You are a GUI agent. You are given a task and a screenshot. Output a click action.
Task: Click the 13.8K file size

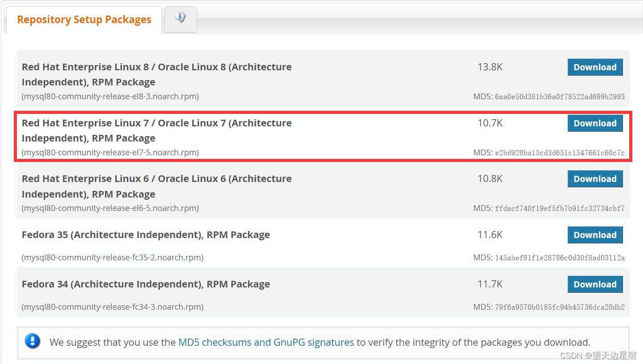[490, 67]
